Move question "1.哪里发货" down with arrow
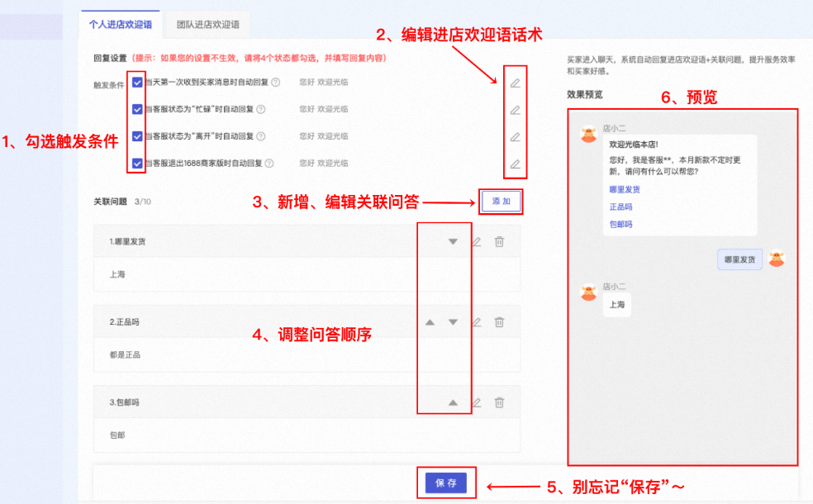 pos(452,242)
